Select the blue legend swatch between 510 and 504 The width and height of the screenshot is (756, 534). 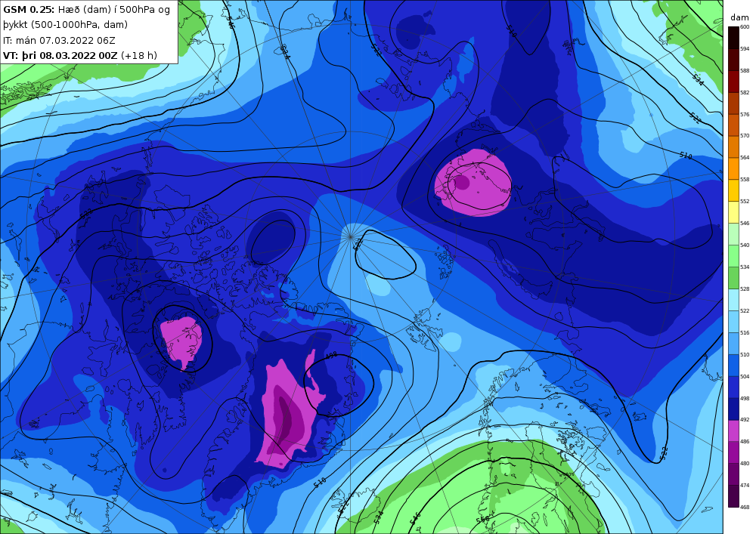coord(733,366)
